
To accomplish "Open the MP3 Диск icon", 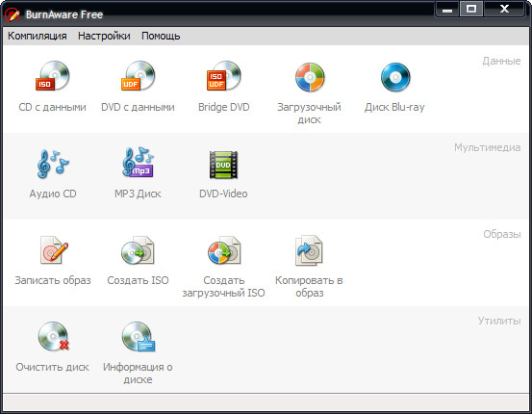I will pyautogui.click(x=139, y=163).
